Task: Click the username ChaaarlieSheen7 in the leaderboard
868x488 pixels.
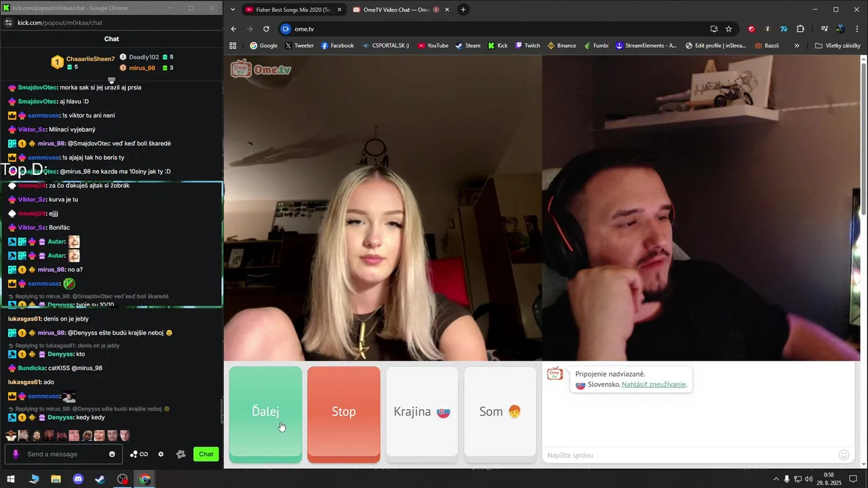Action: [90, 59]
